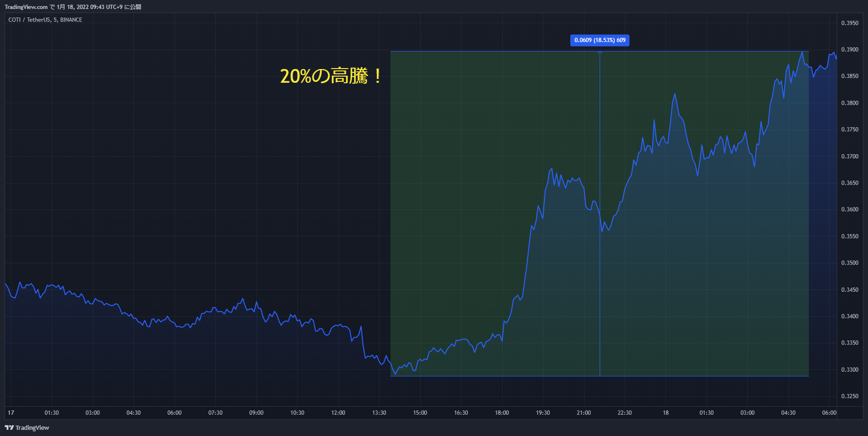Click the 0.3950 price axis label

tap(850, 23)
